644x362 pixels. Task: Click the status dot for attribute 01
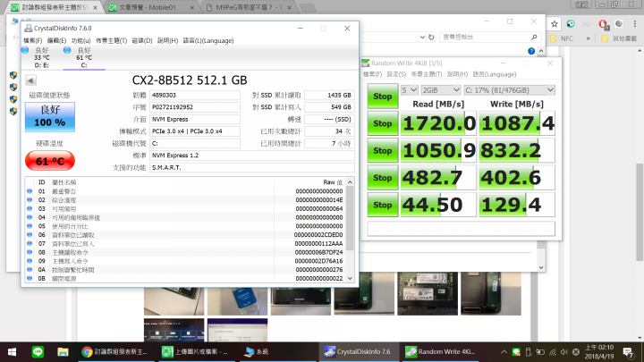[x=30, y=191]
